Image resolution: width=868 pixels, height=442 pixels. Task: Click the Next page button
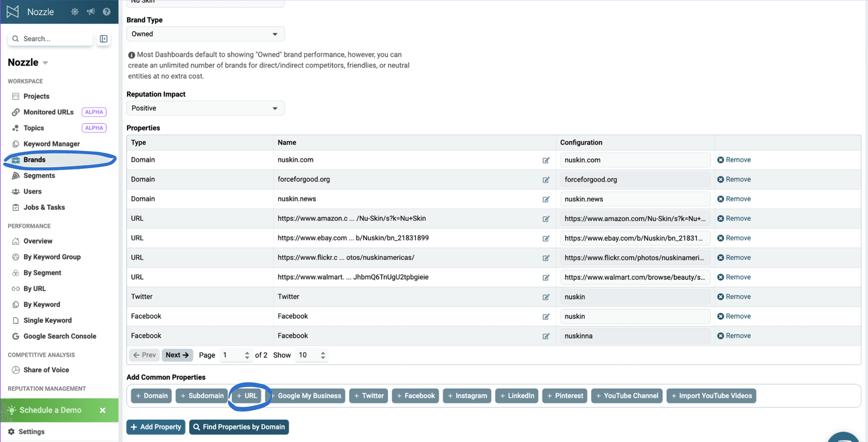pyautogui.click(x=177, y=355)
